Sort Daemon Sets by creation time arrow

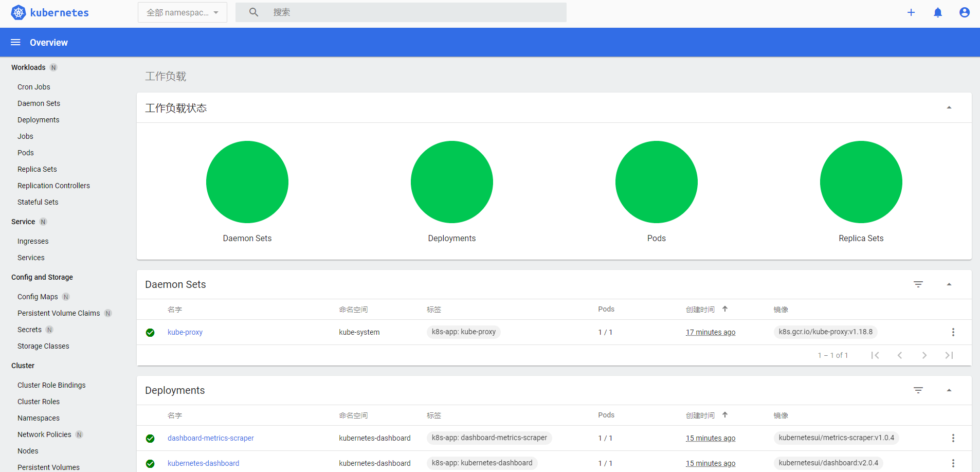point(725,309)
